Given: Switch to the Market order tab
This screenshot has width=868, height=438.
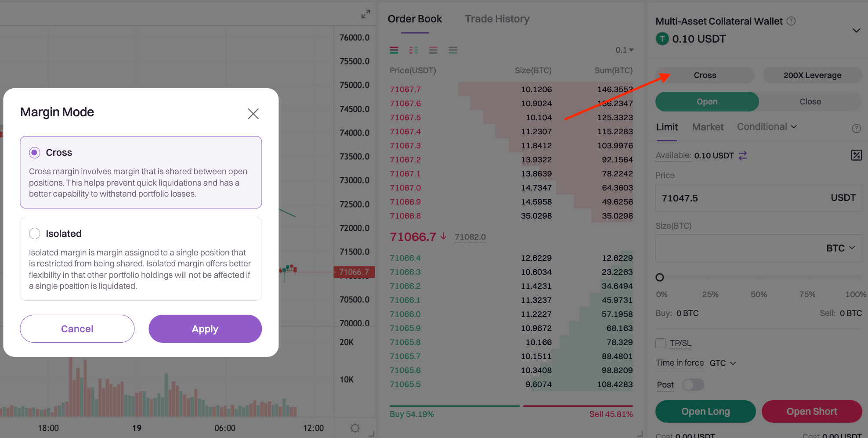Looking at the screenshot, I should click(x=708, y=127).
